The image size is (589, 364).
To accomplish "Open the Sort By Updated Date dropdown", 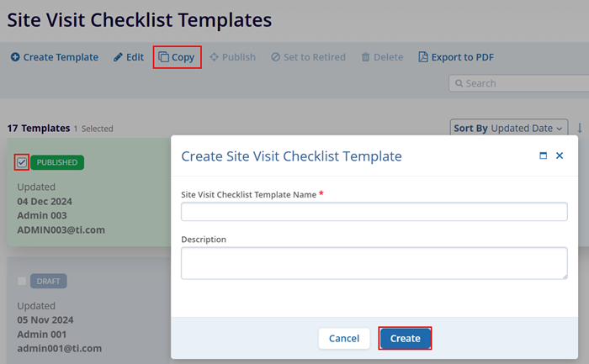I will 509,128.
